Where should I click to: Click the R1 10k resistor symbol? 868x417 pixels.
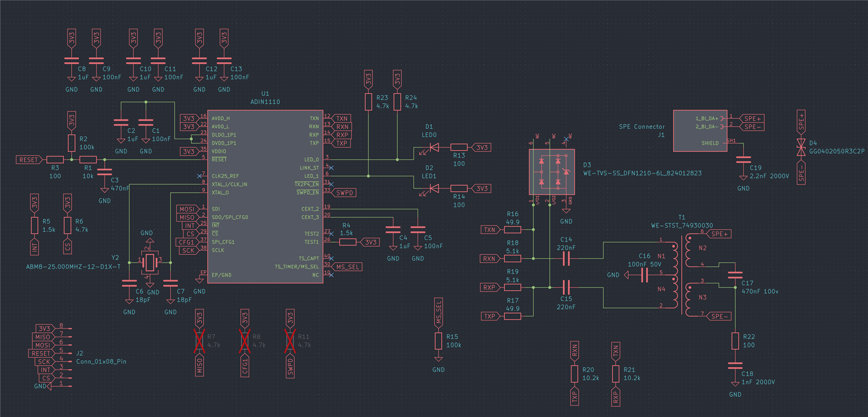(x=88, y=160)
